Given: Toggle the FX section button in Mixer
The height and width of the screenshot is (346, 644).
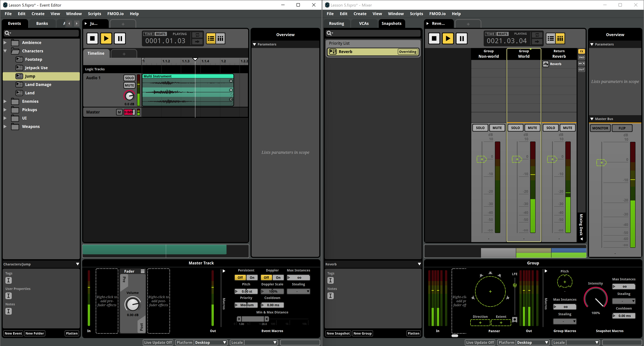Looking at the screenshot, I should 581,51.
